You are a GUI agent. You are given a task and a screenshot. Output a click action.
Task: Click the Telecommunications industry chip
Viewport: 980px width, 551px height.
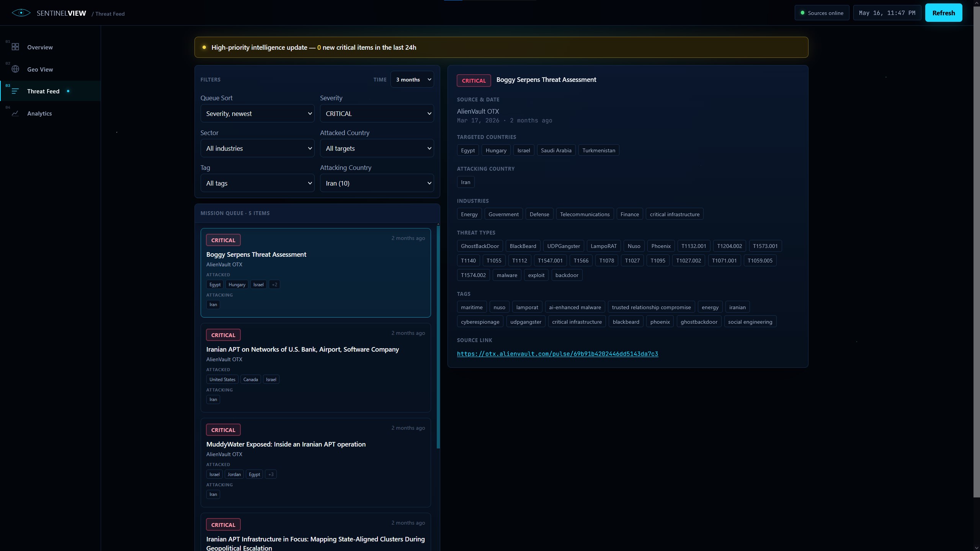point(585,214)
